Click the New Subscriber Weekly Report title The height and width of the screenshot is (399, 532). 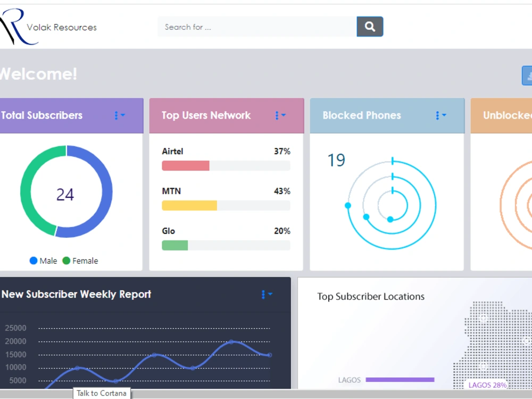(76, 294)
